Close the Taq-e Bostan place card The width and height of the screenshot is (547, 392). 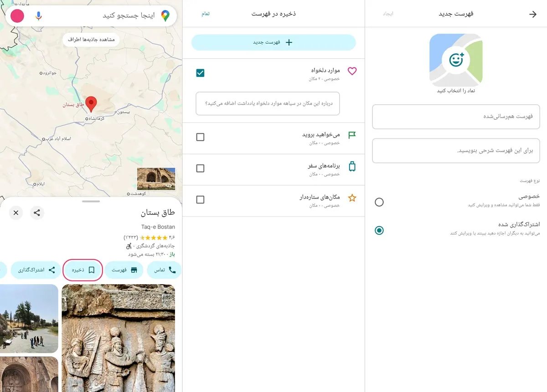point(16,213)
